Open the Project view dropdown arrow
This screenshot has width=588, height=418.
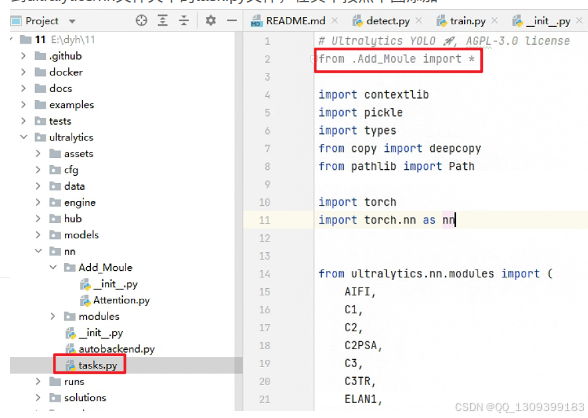[x=72, y=21]
